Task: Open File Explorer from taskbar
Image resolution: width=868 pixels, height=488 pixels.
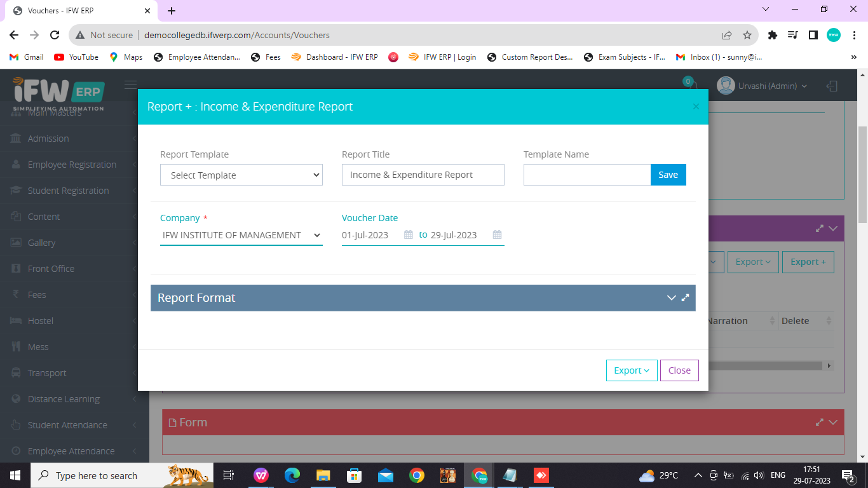Action: (x=323, y=475)
